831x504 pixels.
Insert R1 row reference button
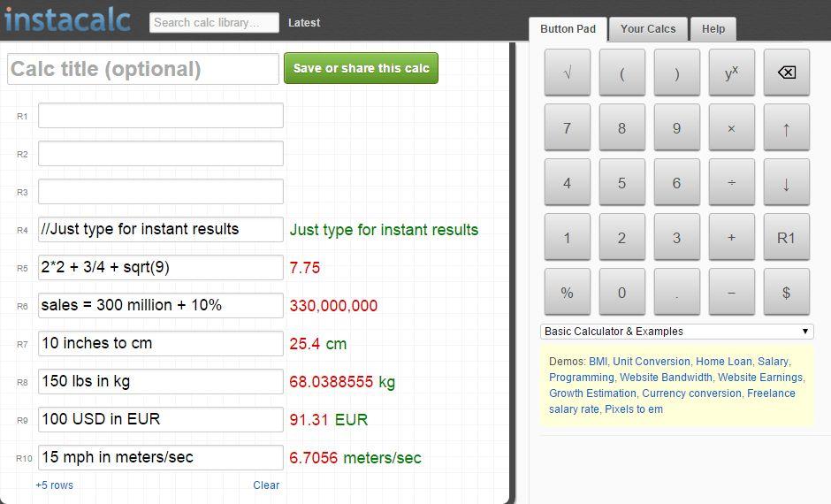pyautogui.click(x=786, y=238)
